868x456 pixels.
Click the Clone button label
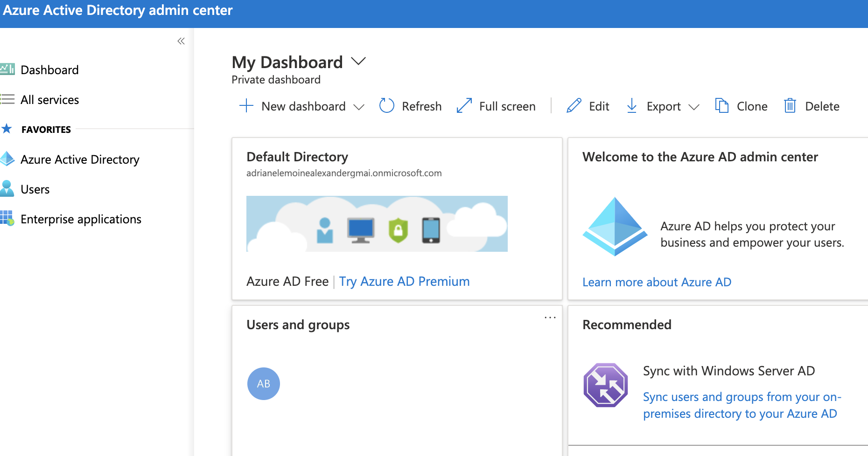pos(752,106)
